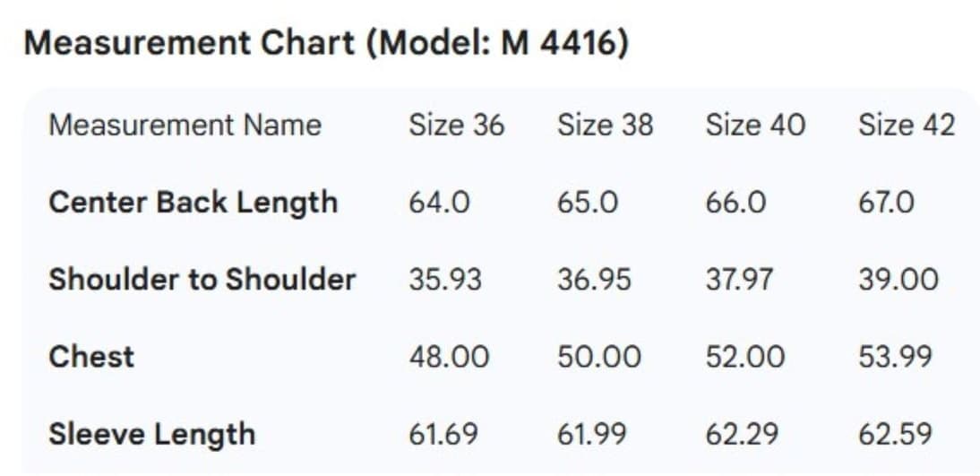Click the Measurement Chart heading
The image size is (980, 476).
[x=326, y=45]
